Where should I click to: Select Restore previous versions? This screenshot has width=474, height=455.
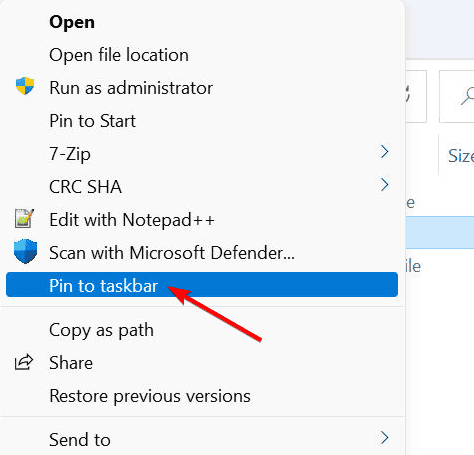click(150, 396)
